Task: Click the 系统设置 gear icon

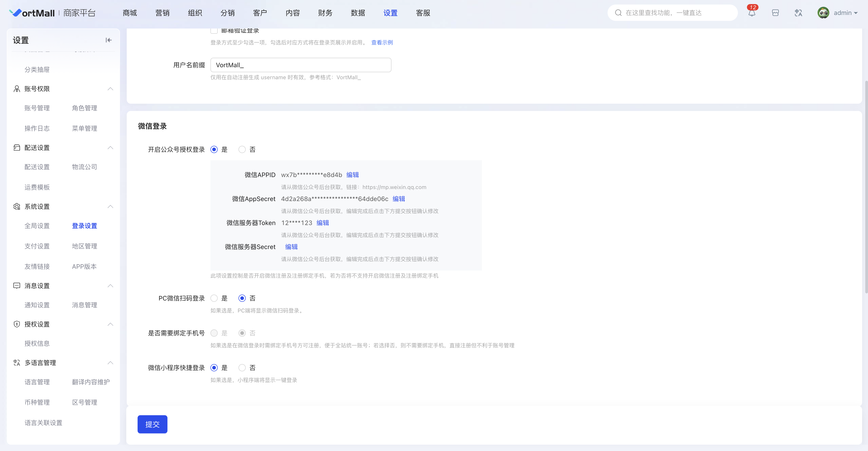Action: coord(17,206)
